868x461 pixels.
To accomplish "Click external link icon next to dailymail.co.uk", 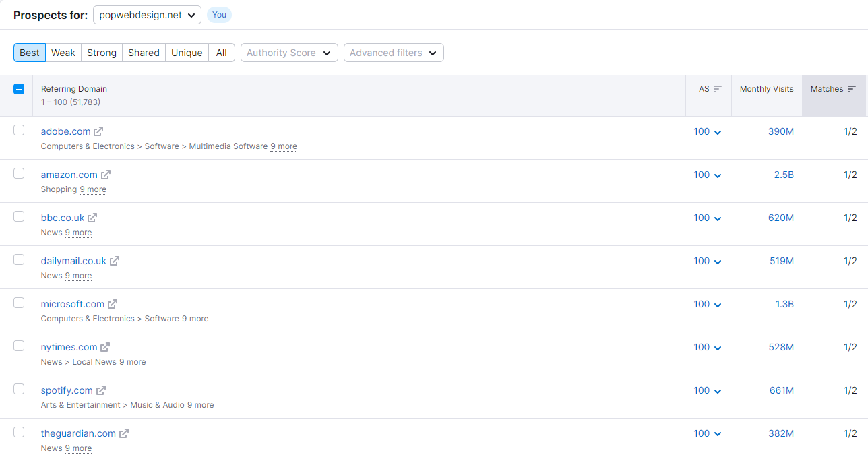I will (115, 261).
